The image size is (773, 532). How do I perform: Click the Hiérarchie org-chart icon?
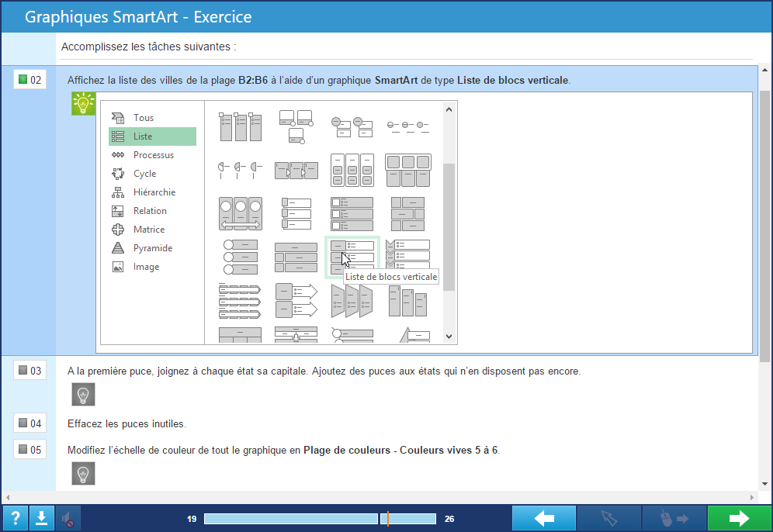(x=118, y=192)
